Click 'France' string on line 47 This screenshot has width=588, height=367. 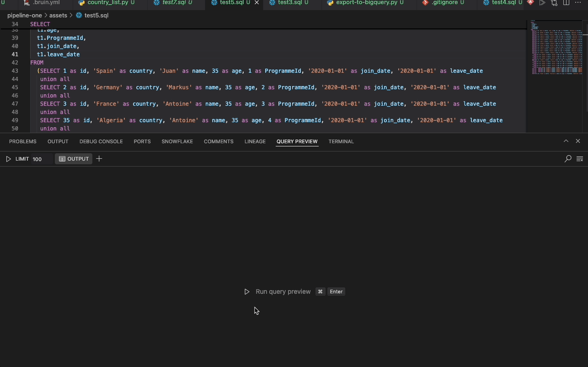tap(107, 104)
